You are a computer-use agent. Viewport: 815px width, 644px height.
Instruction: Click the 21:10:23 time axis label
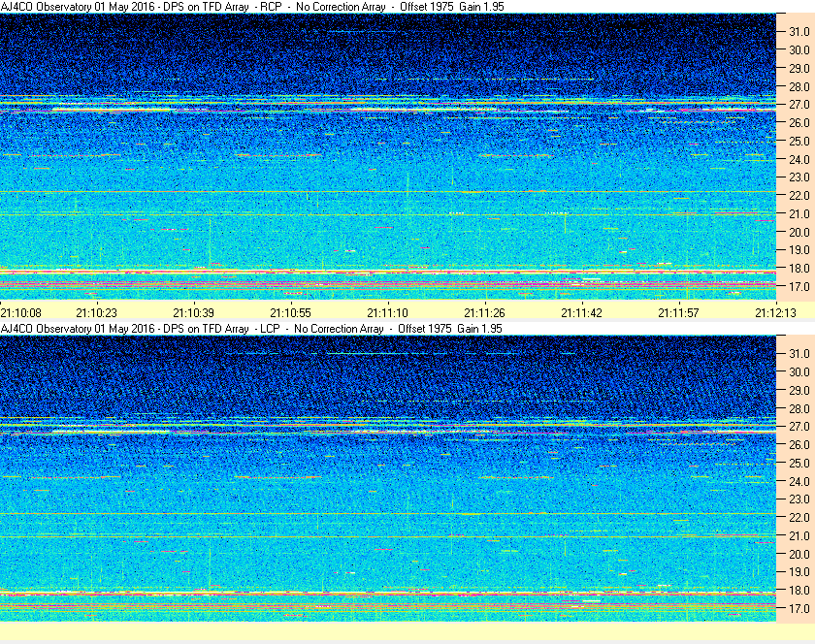point(97,313)
